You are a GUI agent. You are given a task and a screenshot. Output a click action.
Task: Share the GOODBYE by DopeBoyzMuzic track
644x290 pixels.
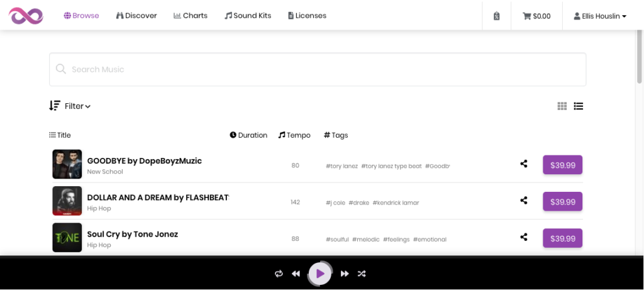click(524, 165)
